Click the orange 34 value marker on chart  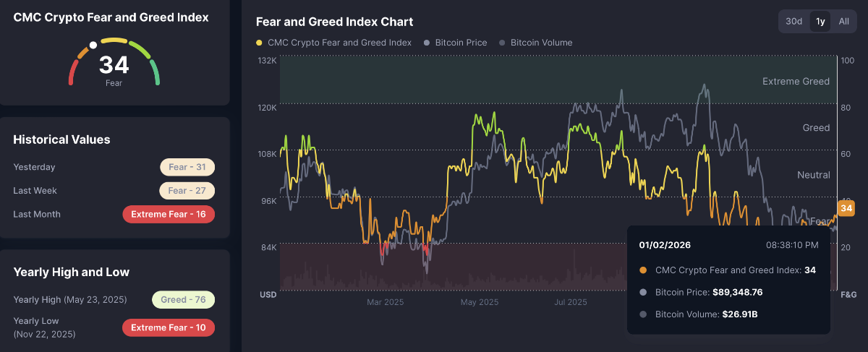pyautogui.click(x=847, y=207)
